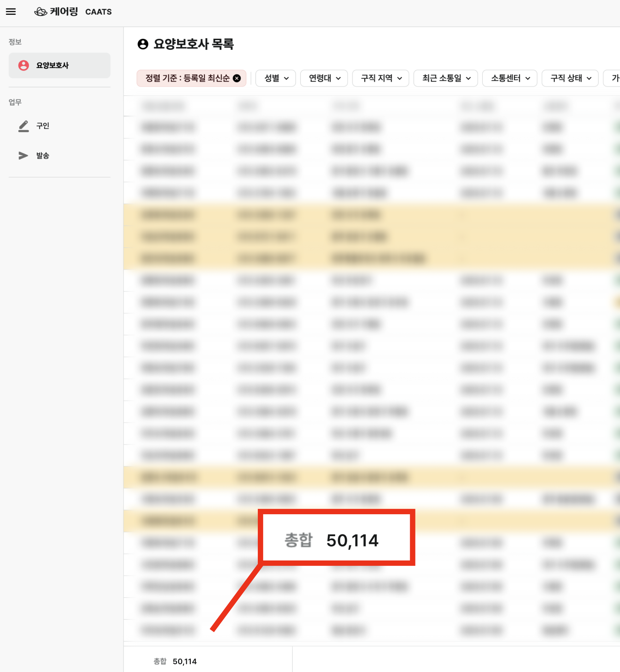This screenshot has width=620, height=672.
Task: Open the hamburger menu
Action: pos(11,12)
